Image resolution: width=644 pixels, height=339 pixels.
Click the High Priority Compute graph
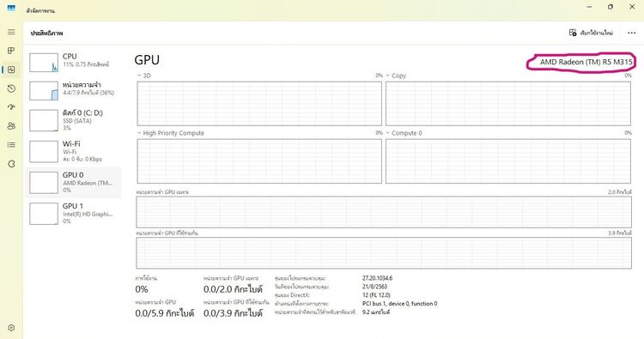point(259,160)
